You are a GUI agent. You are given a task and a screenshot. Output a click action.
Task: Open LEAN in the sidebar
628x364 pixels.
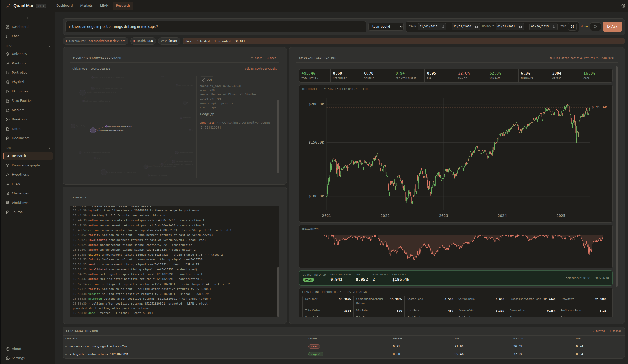pyautogui.click(x=28, y=184)
